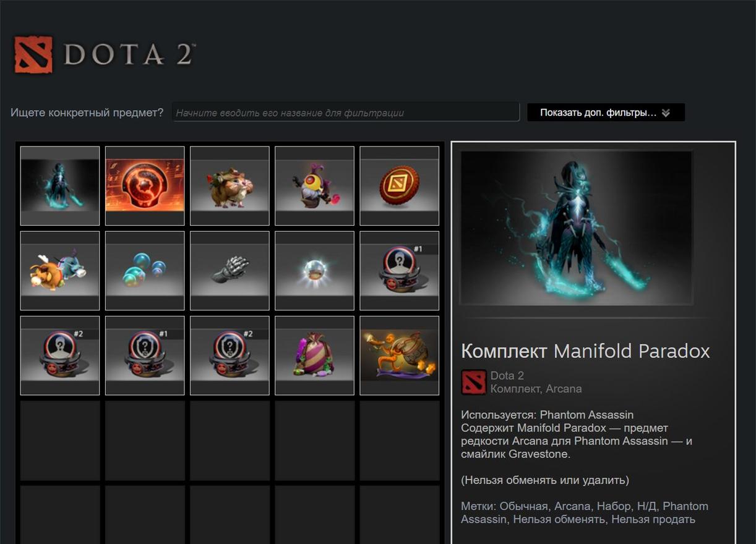
Task: Select the striped candy egg item
Action: tap(314, 355)
